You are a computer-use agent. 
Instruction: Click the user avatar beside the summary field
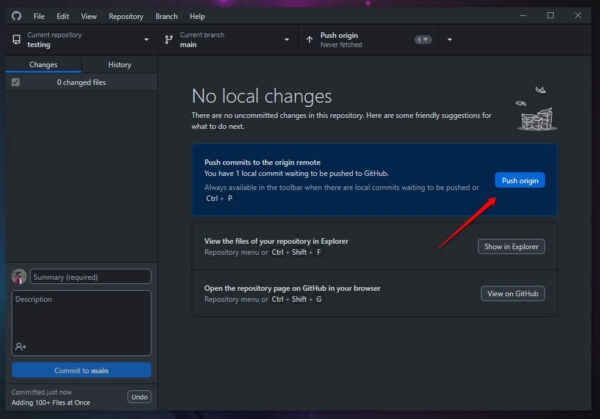click(x=19, y=276)
